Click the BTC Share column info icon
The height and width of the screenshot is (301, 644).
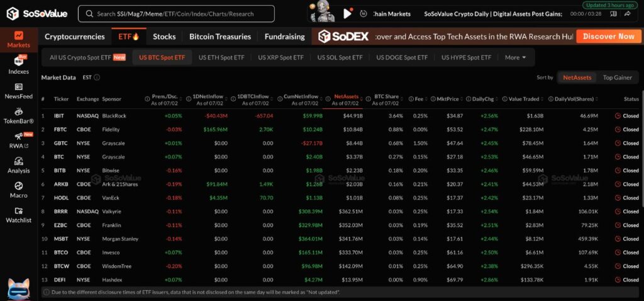coord(368,99)
